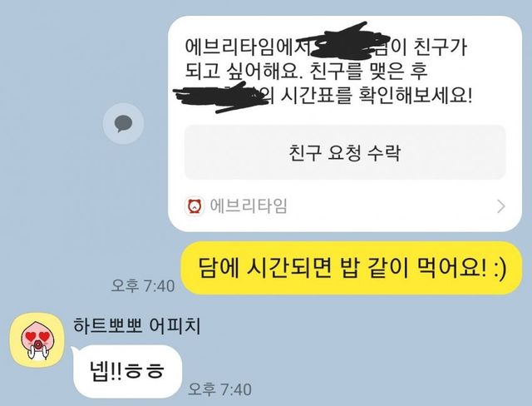This screenshot has width=532, height=406.
Task: Click 오후 7:40 timestamp beside yellow bubble
Action: pos(143,286)
